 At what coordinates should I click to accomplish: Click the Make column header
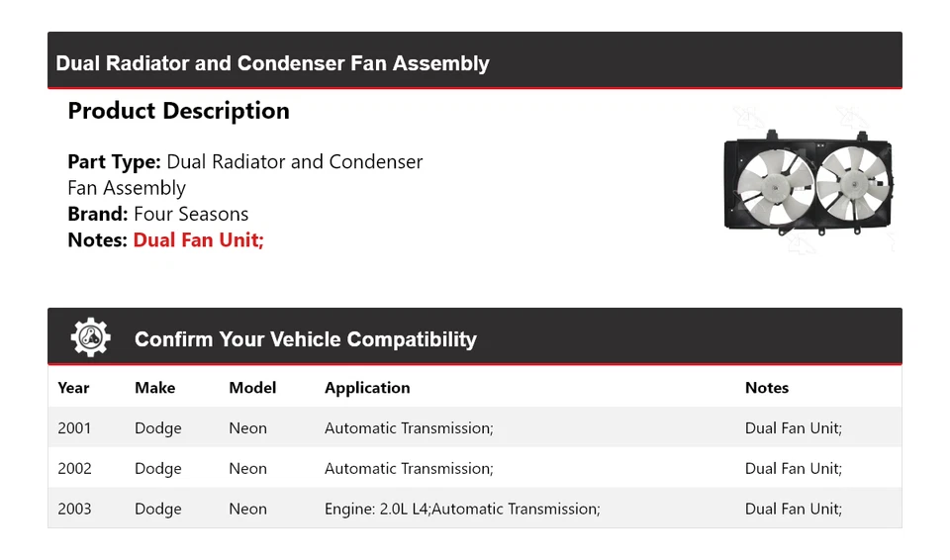(154, 388)
